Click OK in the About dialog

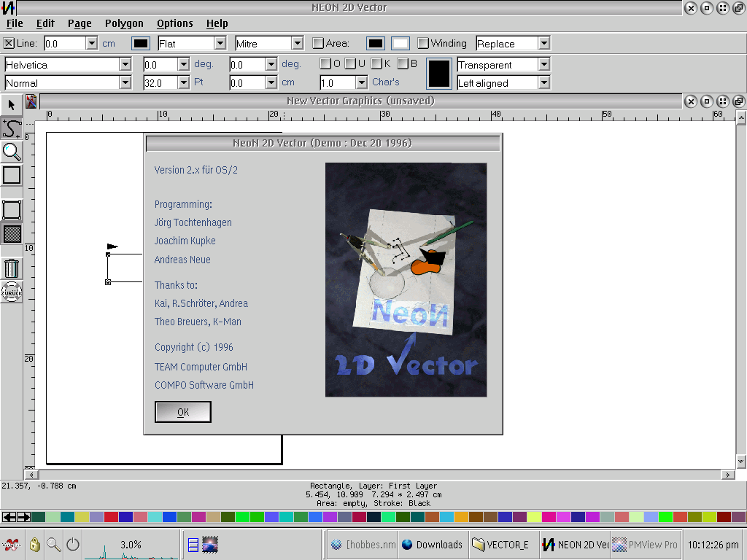(183, 412)
